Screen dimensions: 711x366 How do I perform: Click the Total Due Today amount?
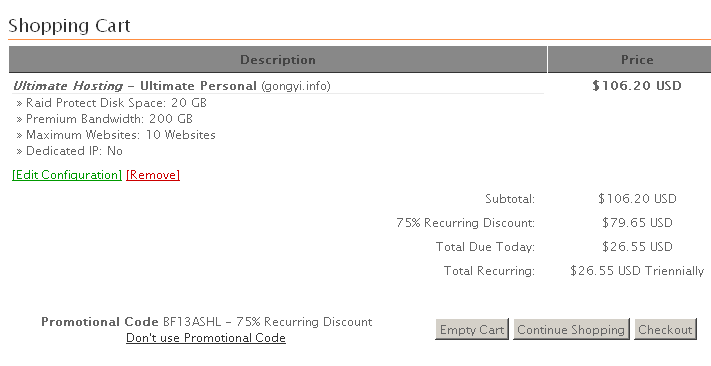point(637,247)
